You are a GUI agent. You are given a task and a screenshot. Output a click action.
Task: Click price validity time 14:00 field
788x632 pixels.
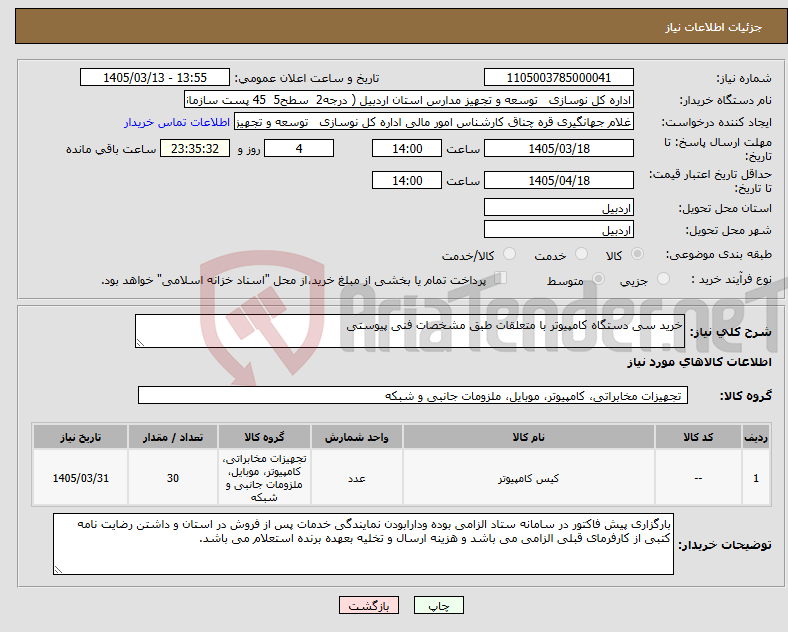407,180
